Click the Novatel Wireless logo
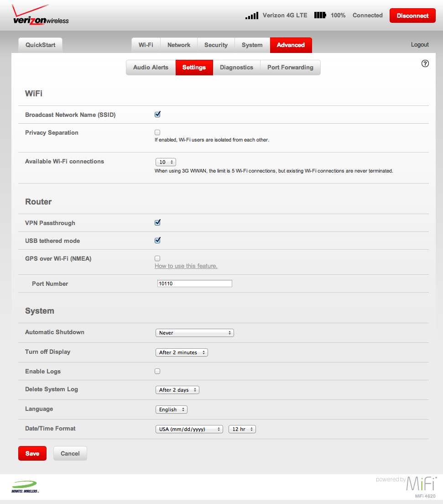Viewport: 443px width, 504px height. click(25, 487)
